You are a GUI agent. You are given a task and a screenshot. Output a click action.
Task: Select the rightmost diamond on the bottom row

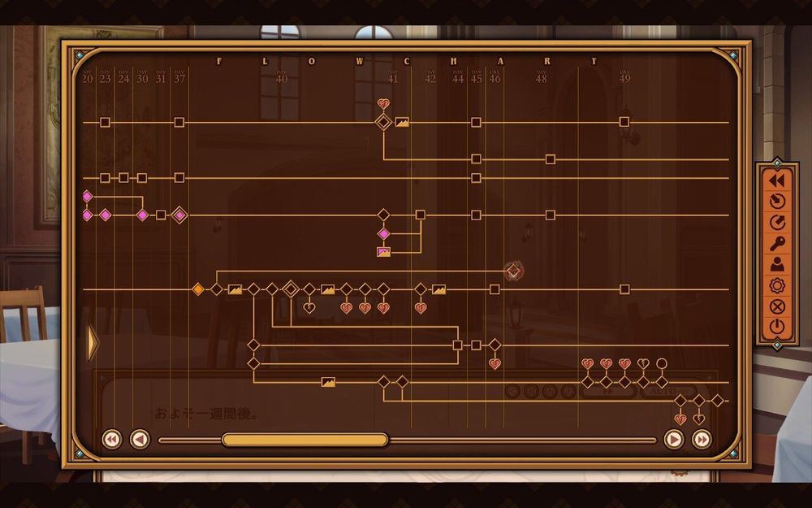point(717,401)
